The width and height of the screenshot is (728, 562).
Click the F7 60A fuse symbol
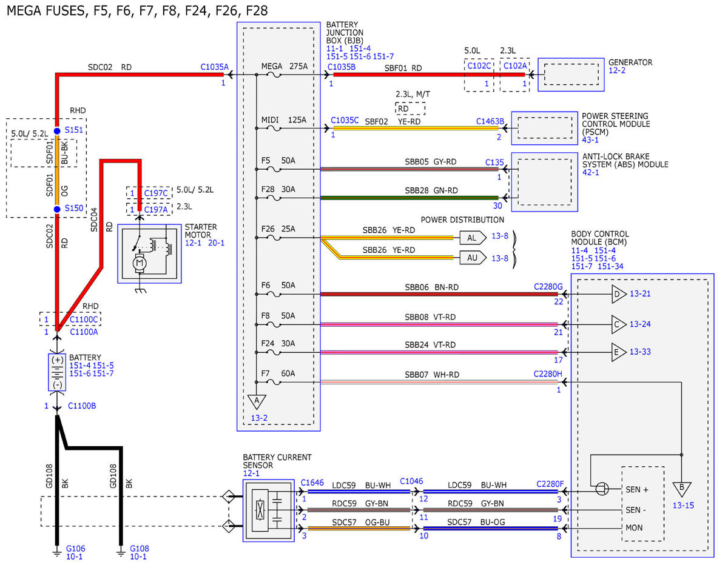[x=274, y=382]
